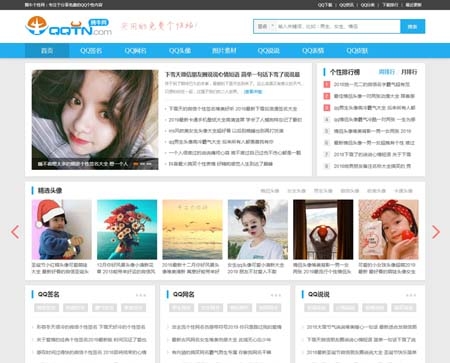The image size is (450, 363).
Task: Open the QQ说说 section heading
Action: (319, 294)
